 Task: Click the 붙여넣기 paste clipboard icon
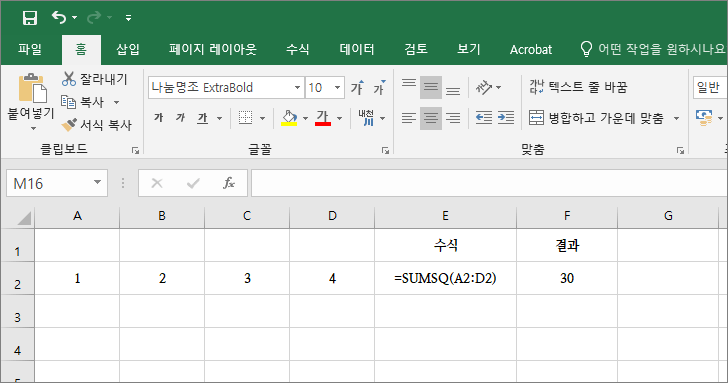32,88
